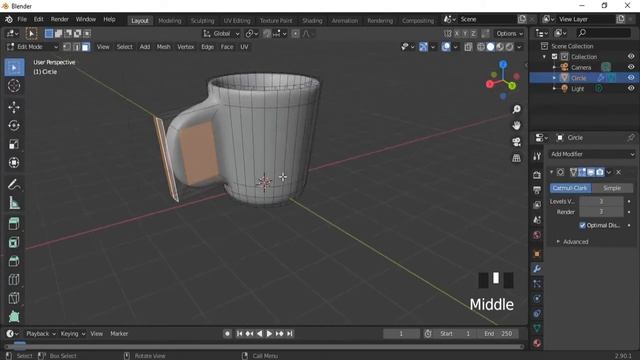Open the Edit Mode dropdown
Screen dimensions: 640x360
click(33, 47)
